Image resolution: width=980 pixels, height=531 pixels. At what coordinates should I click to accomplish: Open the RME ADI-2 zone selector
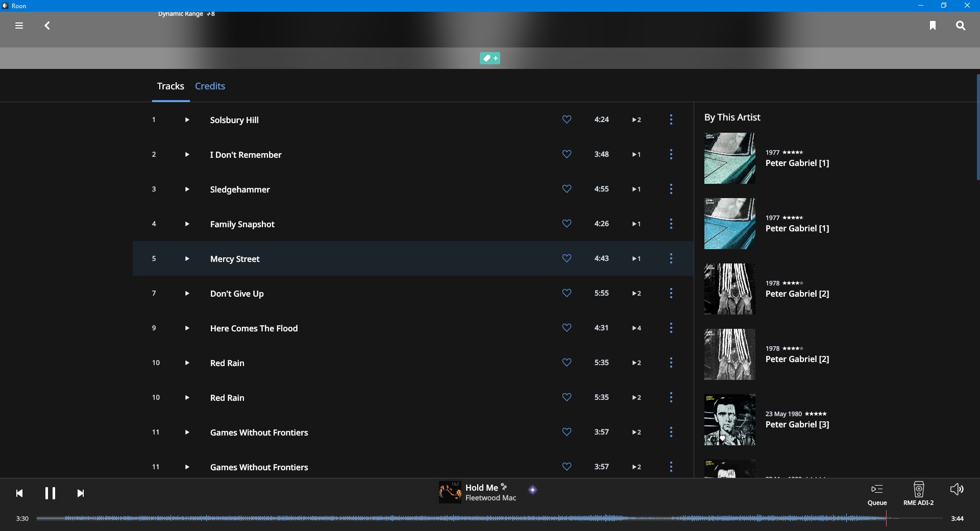919,493
